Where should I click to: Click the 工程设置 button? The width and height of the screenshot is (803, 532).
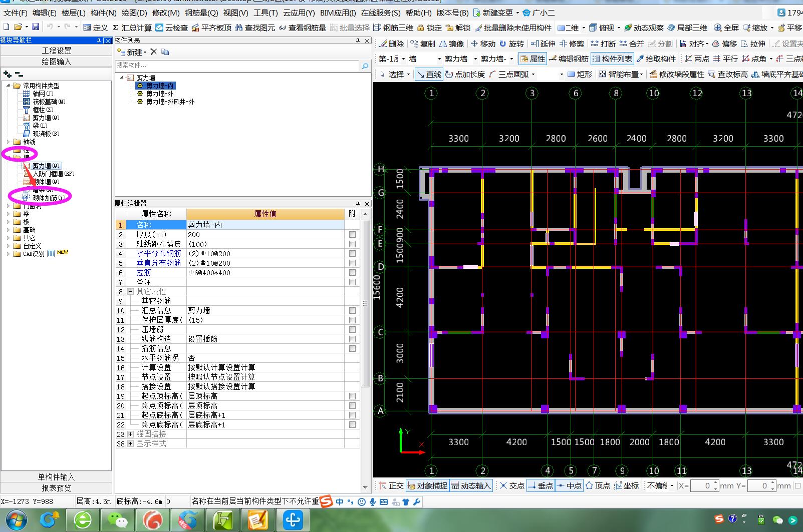tap(56, 51)
